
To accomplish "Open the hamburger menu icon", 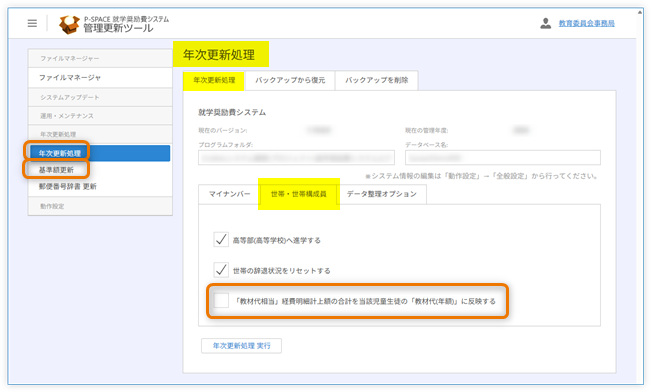I will pos(32,24).
